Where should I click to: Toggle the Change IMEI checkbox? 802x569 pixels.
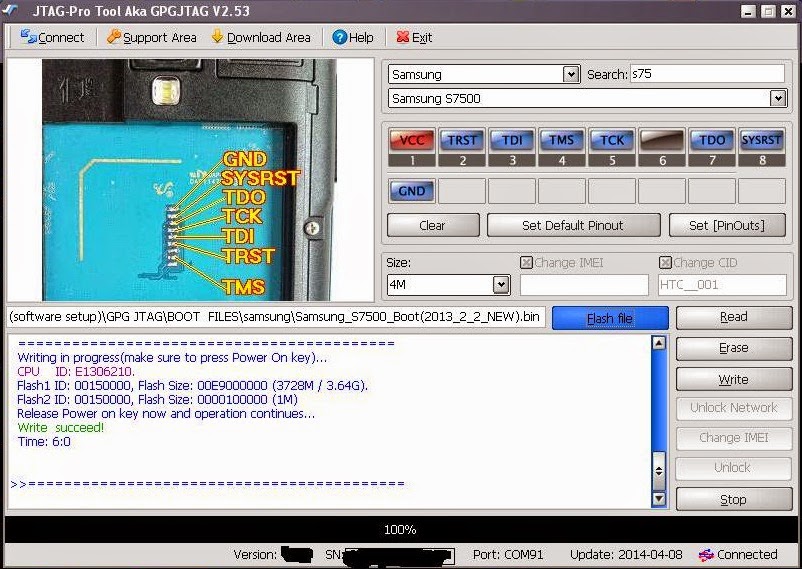(x=526, y=263)
